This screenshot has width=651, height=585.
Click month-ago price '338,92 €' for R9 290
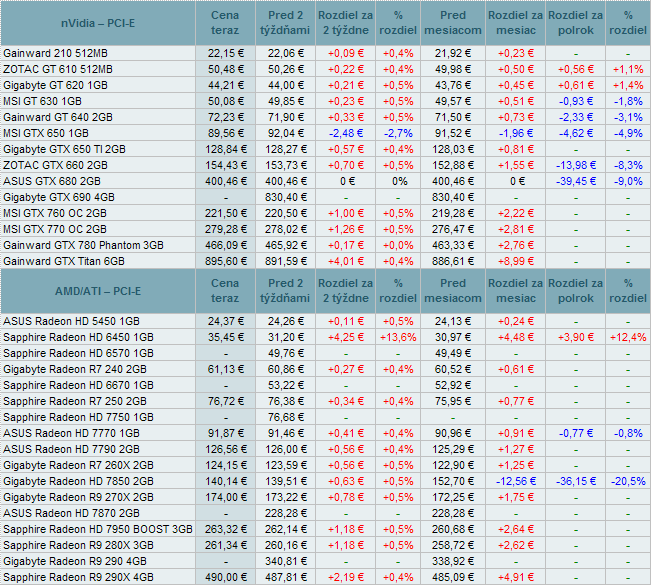pyautogui.click(x=453, y=561)
